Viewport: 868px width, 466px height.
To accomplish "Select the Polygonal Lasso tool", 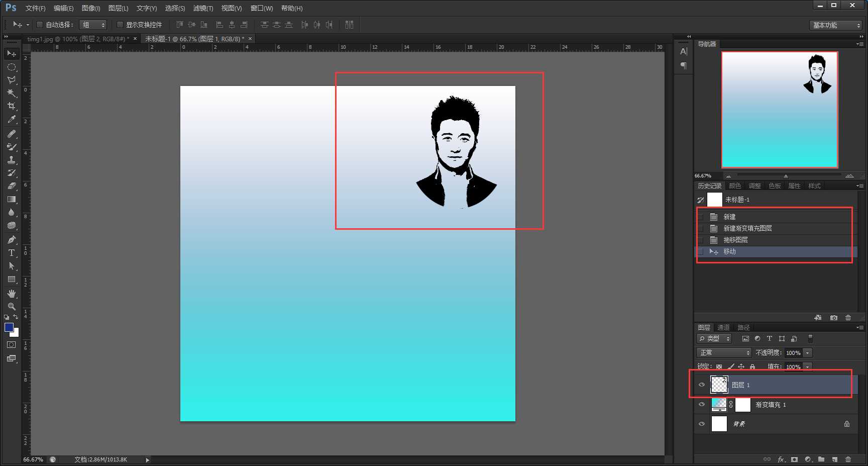I will click(x=12, y=80).
